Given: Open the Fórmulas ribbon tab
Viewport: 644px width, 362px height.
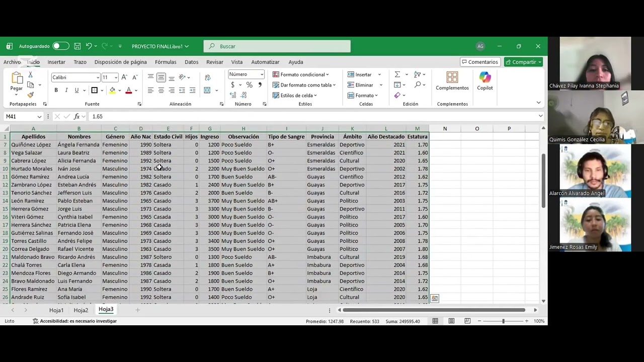Looking at the screenshot, I should 166,62.
